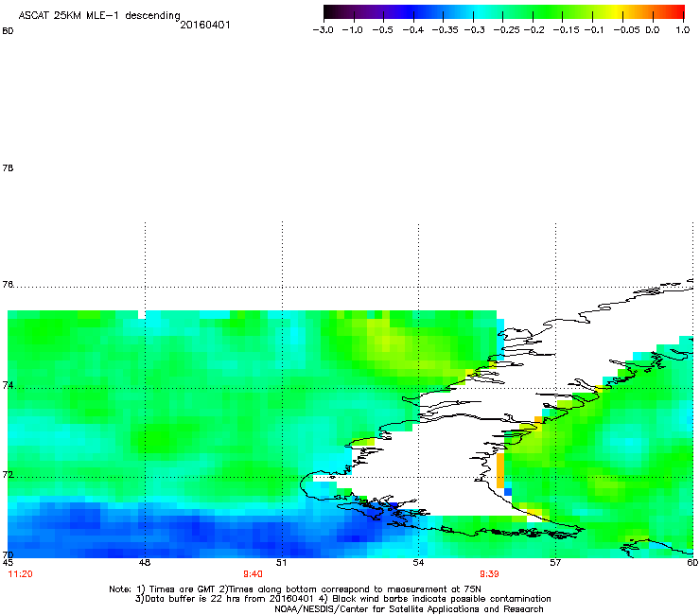Image resolution: width=700 pixels, height=615 pixels.
Task: Click the color bar label "-1.0"
Action: click(352, 30)
